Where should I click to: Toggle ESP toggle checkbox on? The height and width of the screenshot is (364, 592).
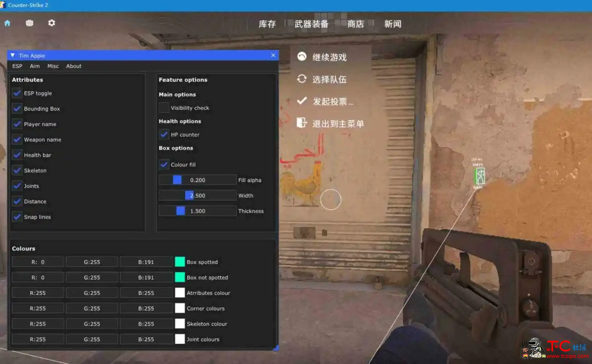click(17, 93)
